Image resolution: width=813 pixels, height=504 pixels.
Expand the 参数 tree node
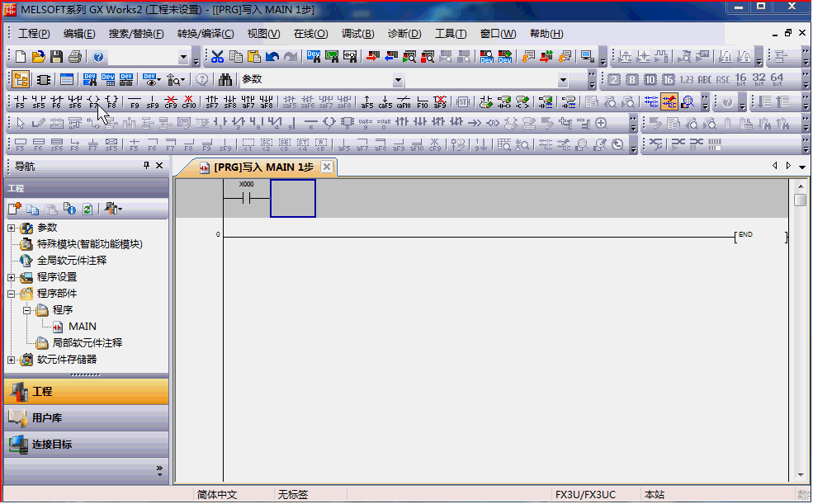[x=12, y=228]
